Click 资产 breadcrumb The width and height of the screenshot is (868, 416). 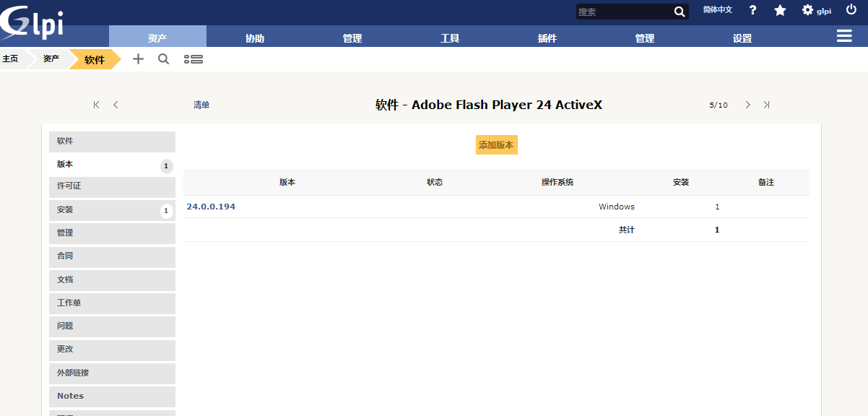point(51,58)
